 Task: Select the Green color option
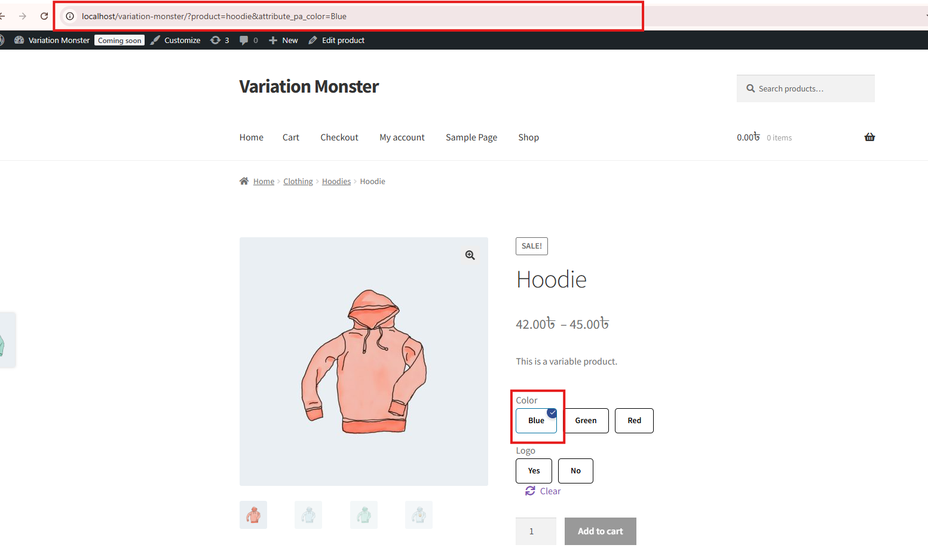(x=586, y=421)
